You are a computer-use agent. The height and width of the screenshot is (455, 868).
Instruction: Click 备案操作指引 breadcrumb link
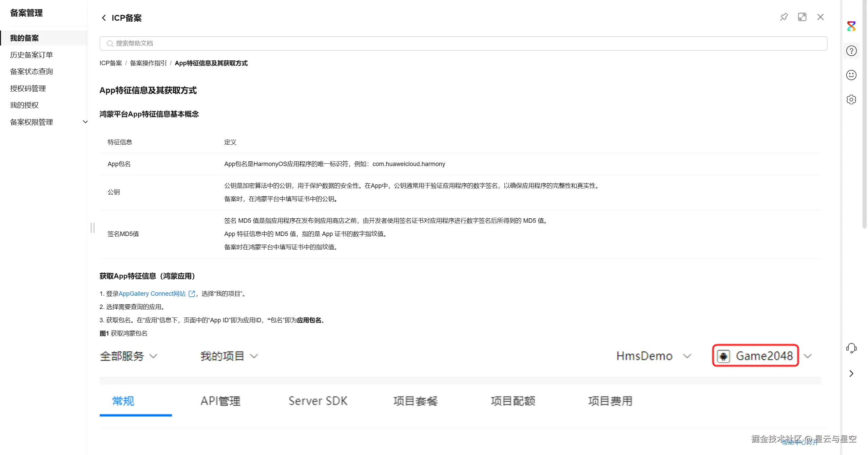click(148, 63)
